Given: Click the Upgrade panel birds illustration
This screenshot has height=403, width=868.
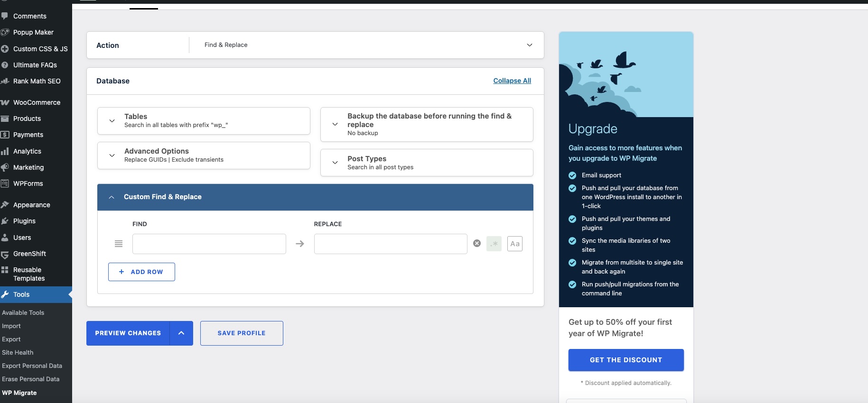Looking at the screenshot, I should coord(626,74).
